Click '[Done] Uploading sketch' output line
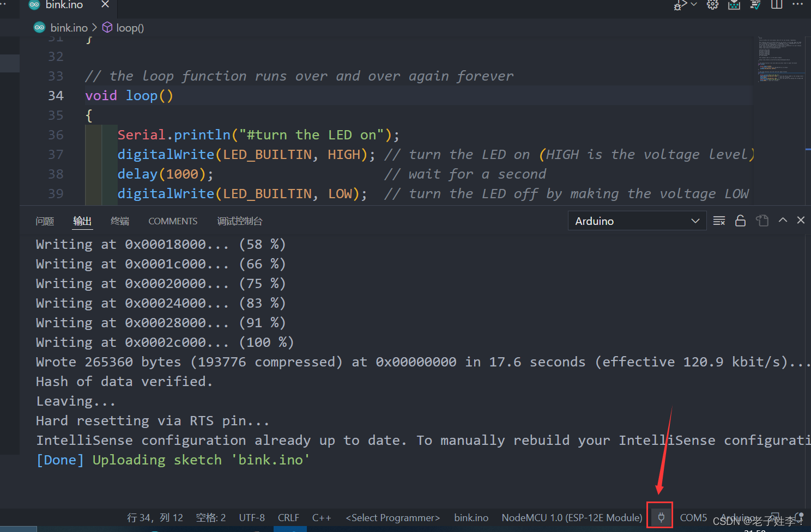 click(x=173, y=460)
